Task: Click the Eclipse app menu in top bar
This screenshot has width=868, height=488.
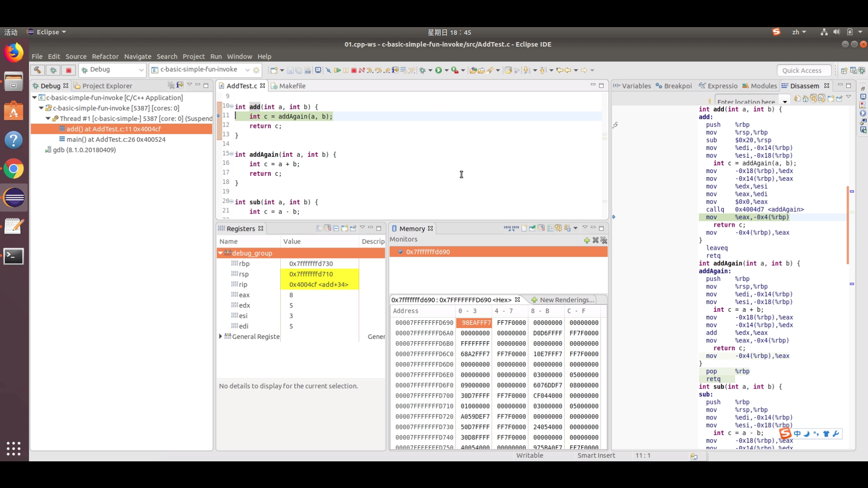Action: point(47,32)
